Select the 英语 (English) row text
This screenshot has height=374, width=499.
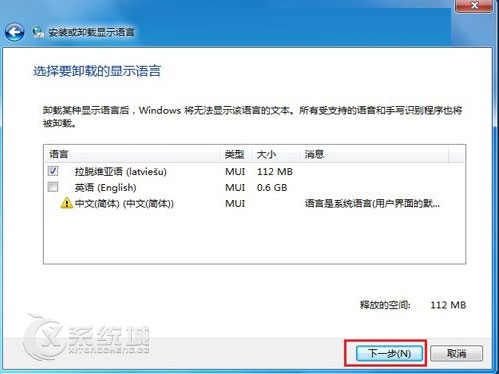click(x=105, y=188)
